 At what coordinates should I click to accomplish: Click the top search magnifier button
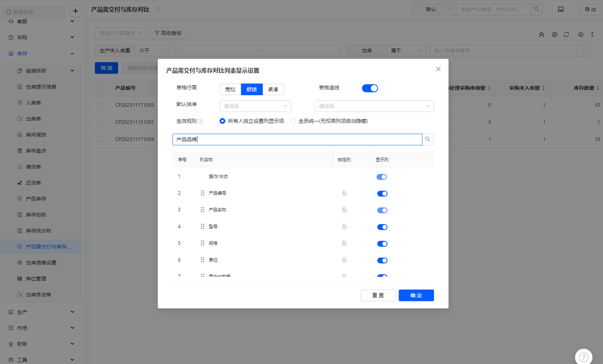point(537,9)
